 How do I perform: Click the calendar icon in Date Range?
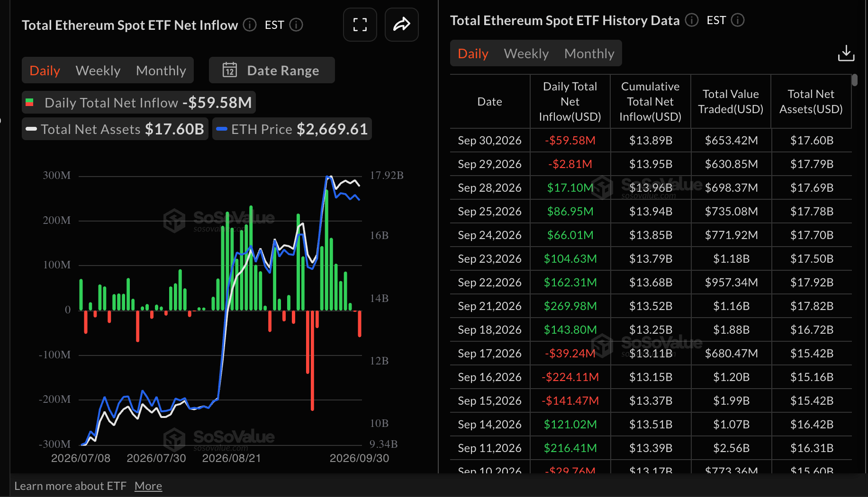[x=230, y=70]
